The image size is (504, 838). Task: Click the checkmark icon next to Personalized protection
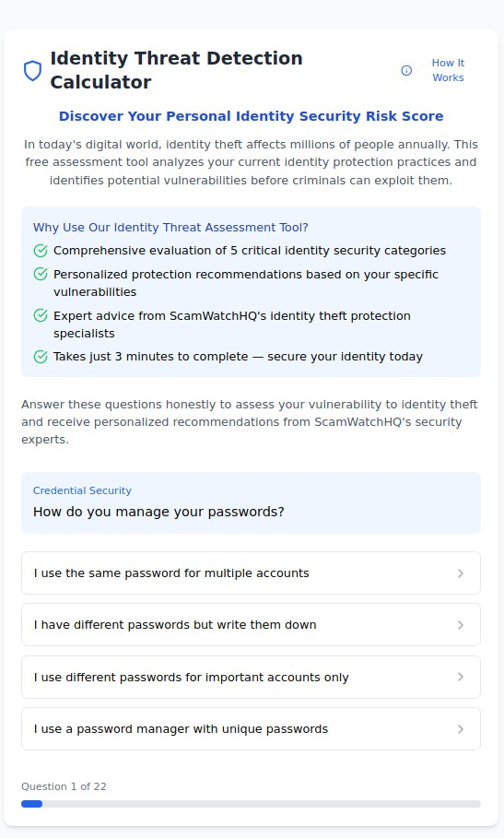41,274
